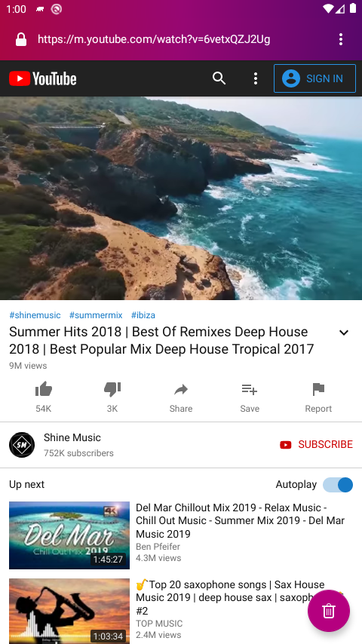The height and width of the screenshot is (644, 362).
Task: Report the video with flag icon
Action: [x=318, y=389]
